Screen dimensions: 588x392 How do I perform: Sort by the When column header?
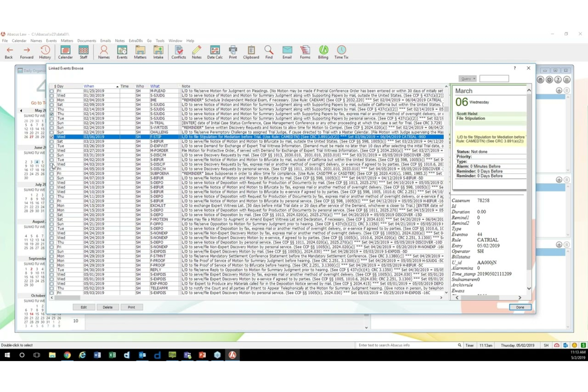[x=89, y=86]
